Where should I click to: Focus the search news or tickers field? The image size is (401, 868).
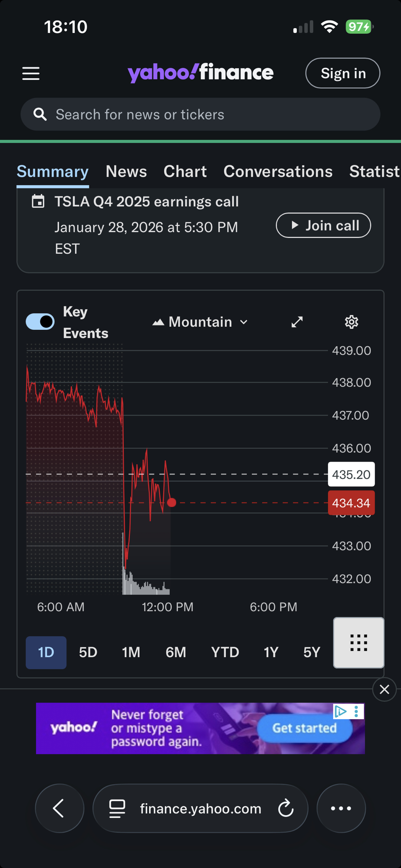point(200,115)
